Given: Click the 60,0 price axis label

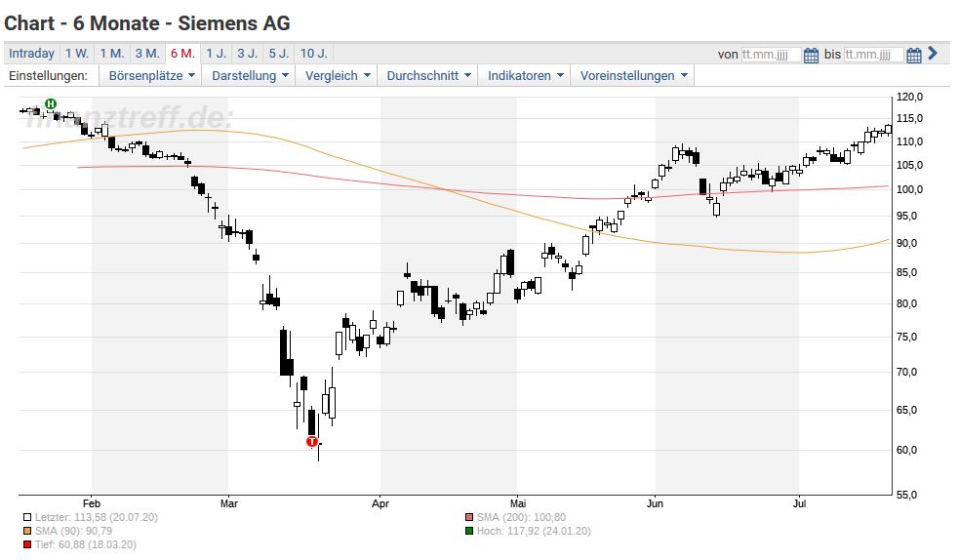Looking at the screenshot, I should (906, 450).
